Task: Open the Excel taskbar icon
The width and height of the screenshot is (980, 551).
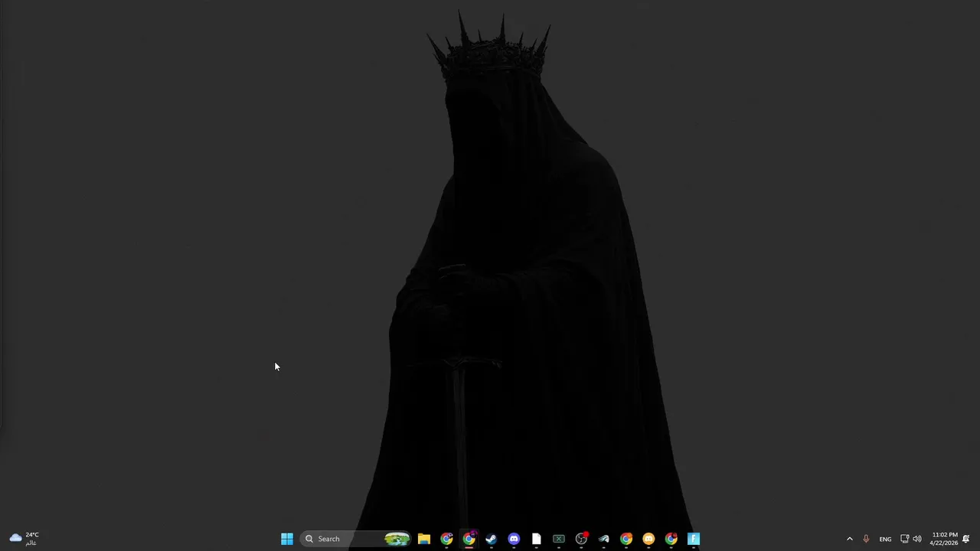Action: click(x=559, y=539)
